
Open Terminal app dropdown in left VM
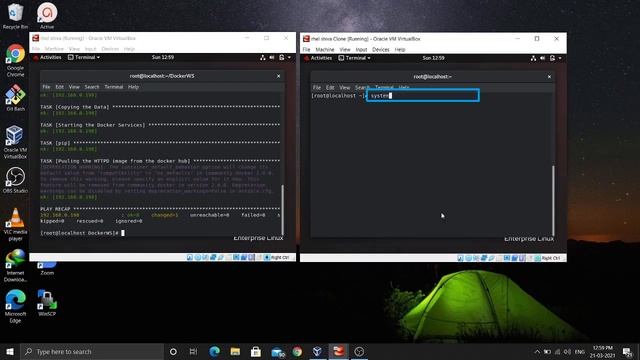[x=84, y=58]
